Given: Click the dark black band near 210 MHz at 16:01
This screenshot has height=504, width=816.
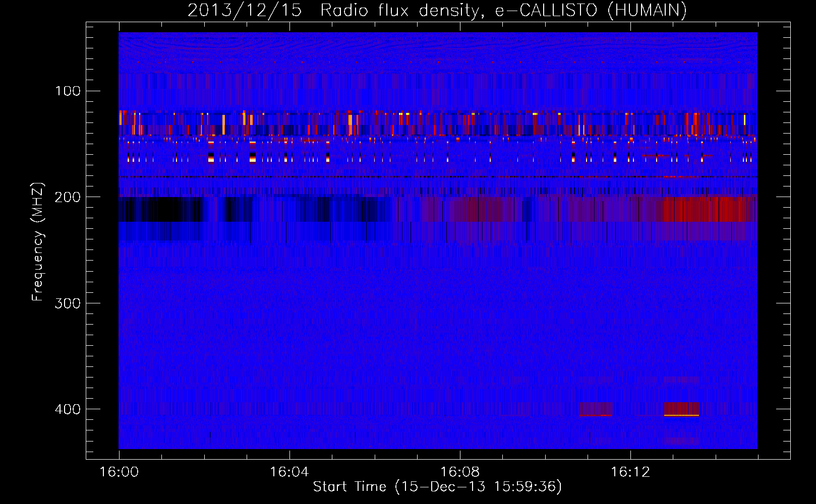Looking at the screenshot, I should pos(161,209).
